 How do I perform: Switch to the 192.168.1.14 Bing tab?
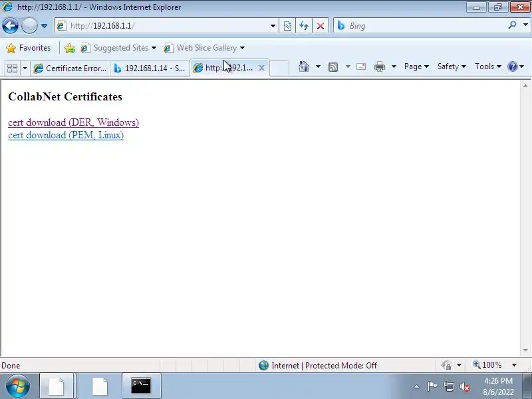click(150, 68)
